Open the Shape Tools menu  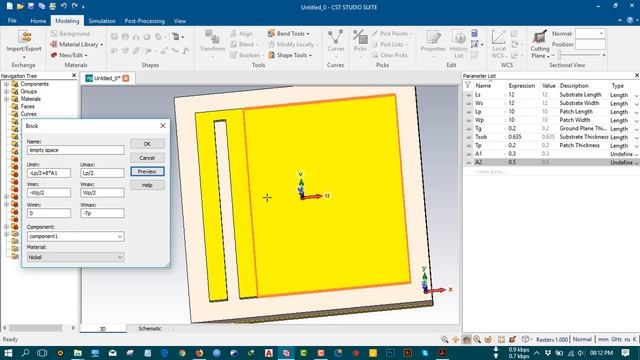click(x=290, y=55)
